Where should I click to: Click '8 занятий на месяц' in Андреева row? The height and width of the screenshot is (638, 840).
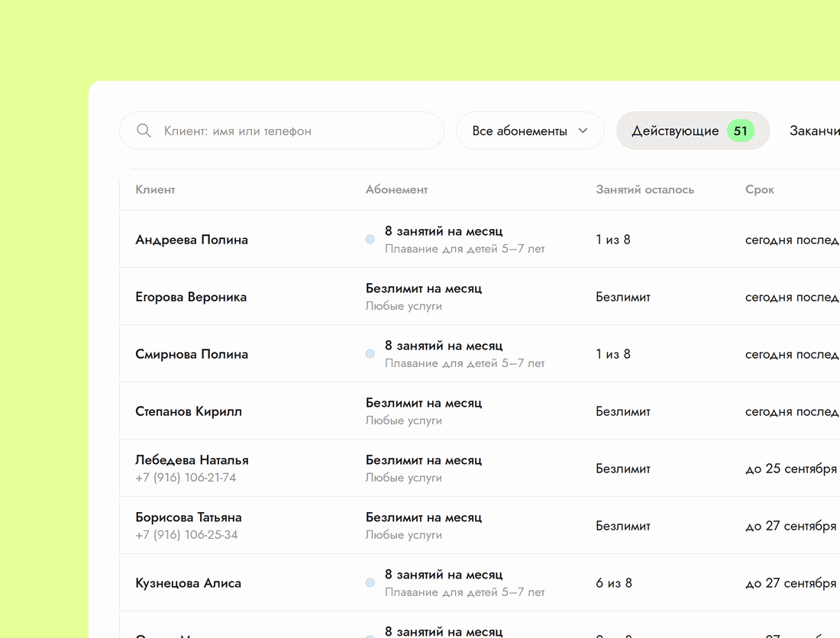pyautogui.click(x=444, y=231)
